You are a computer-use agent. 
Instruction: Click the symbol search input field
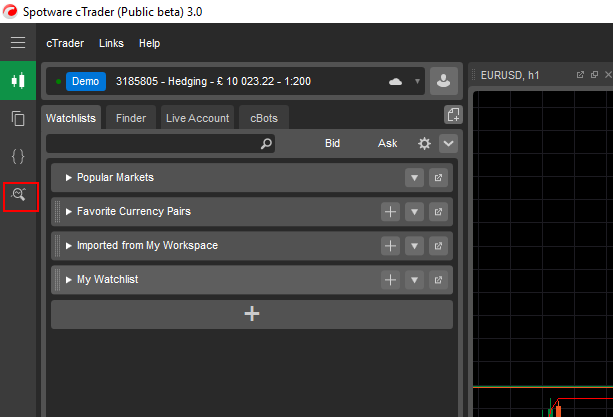160,143
